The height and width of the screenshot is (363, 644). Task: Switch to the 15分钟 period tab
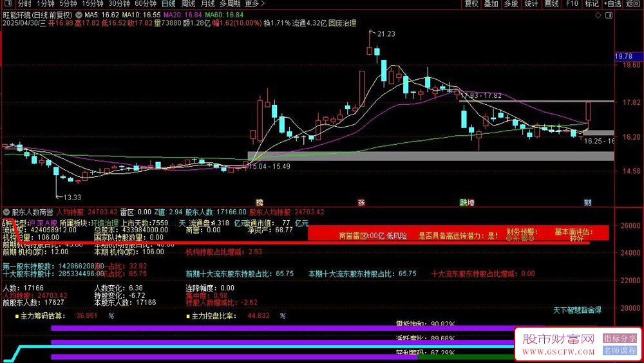(92, 4)
